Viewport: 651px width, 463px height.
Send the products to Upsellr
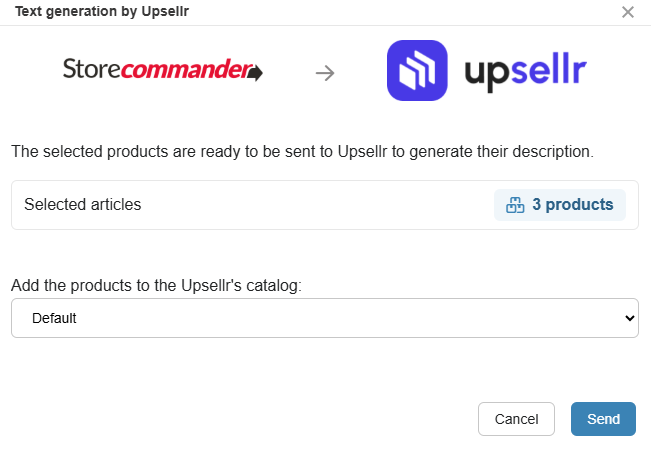pyautogui.click(x=603, y=419)
